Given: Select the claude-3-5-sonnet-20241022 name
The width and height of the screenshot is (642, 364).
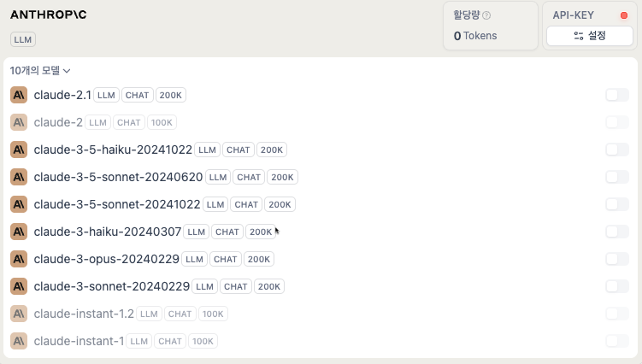Looking at the screenshot, I should [117, 204].
